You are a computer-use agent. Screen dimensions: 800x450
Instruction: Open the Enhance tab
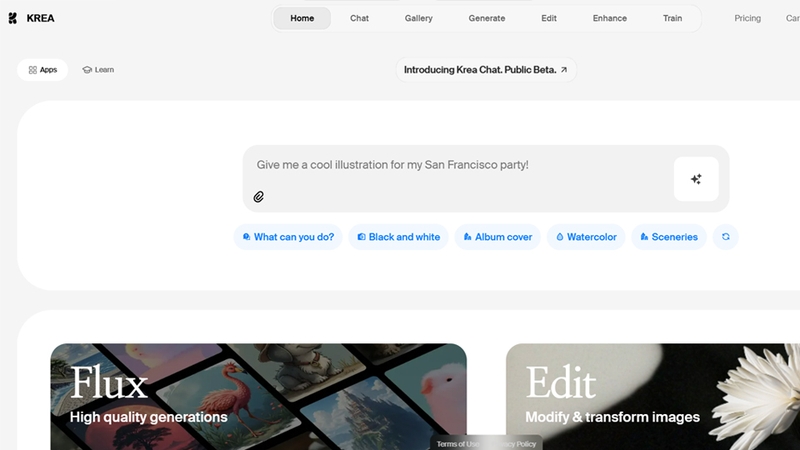coord(610,18)
